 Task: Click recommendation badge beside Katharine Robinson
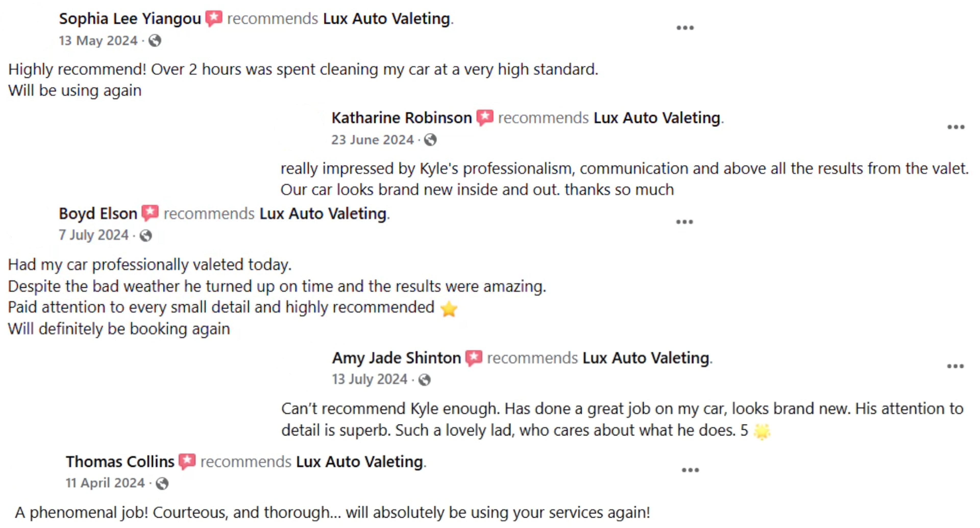(x=485, y=118)
